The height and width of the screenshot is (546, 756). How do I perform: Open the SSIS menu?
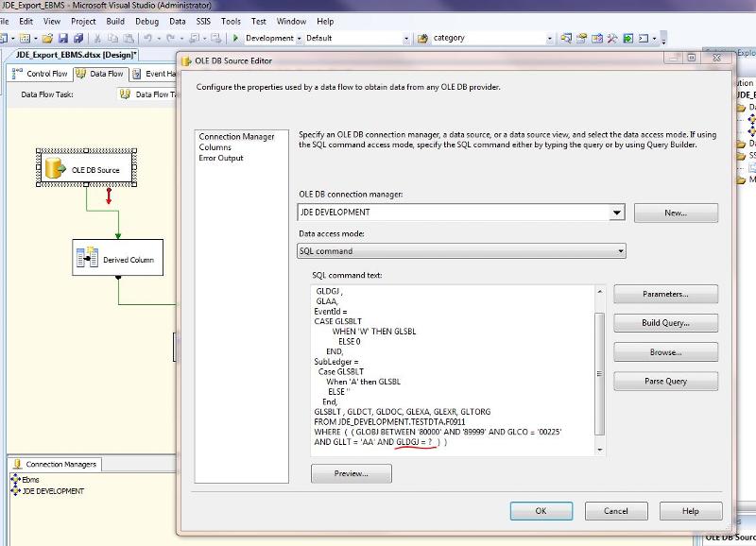pos(203,21)
